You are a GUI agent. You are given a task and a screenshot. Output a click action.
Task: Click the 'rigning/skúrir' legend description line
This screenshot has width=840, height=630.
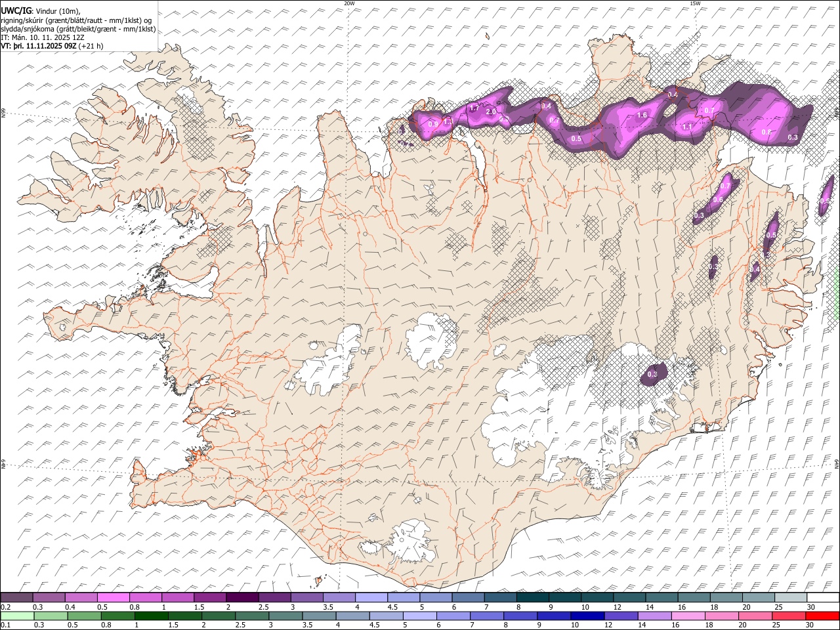click(77, 20)
